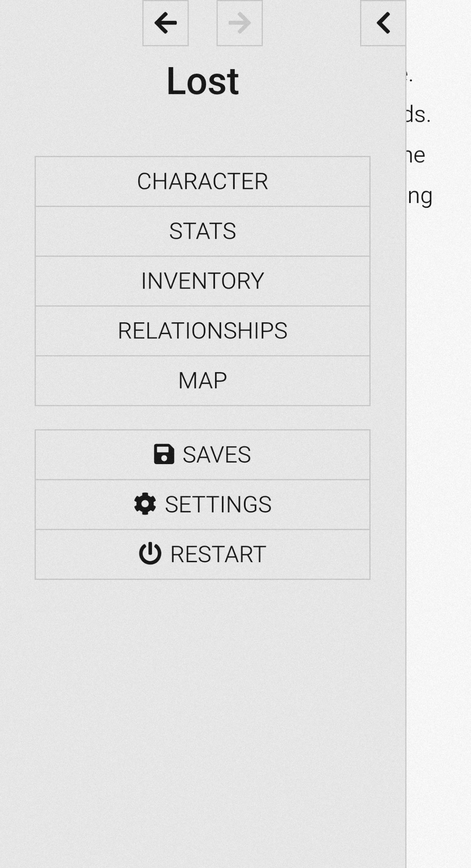Select the RESTART text label

(x=218, y=554)
